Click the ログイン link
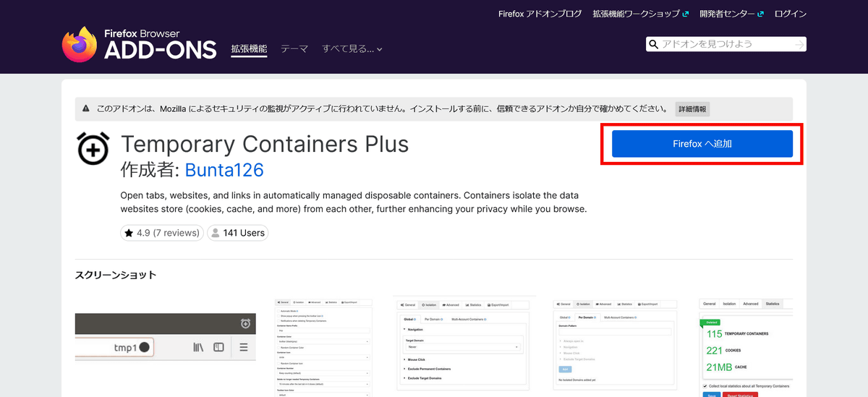Viewport: 868px width, 397px height. (x=790, y=14)
